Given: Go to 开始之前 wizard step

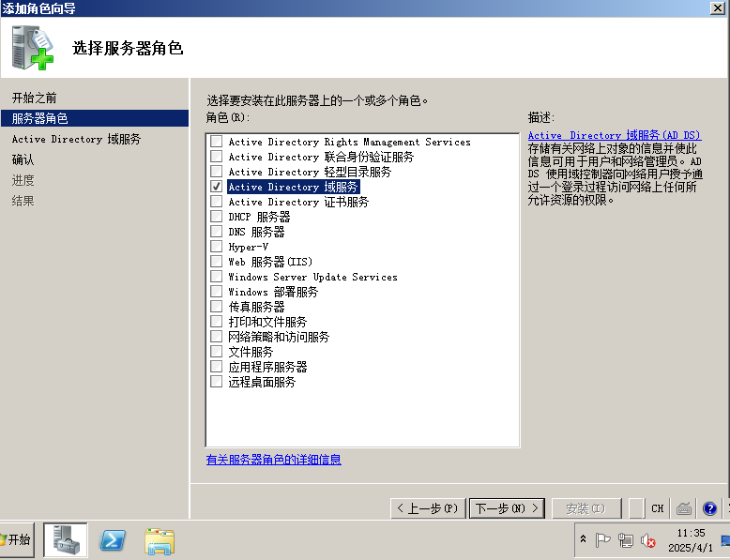Looking at the screenshot, I should coord(34,98).
